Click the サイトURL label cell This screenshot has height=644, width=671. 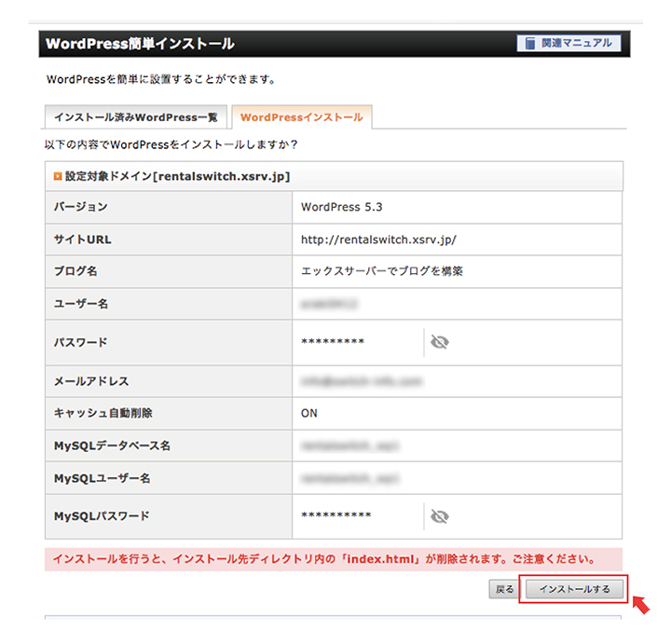click(x=169, y=240)
